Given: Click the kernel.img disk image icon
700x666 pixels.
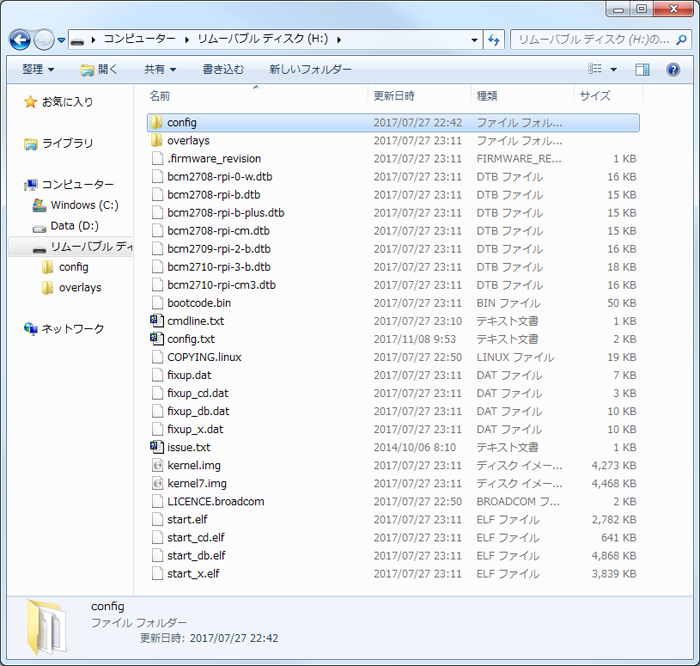Looking at the screenshot, I should (157, 465).
